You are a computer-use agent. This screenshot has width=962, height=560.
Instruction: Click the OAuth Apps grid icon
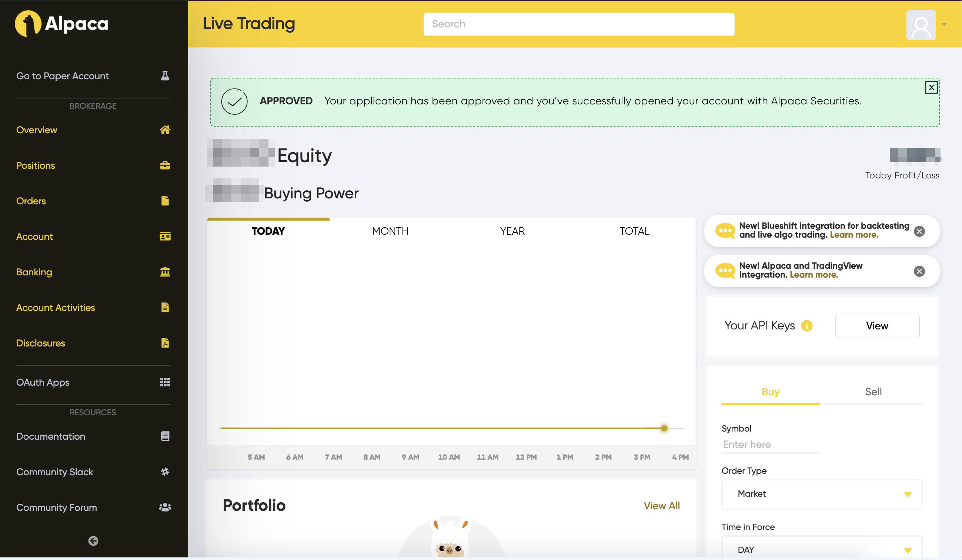click(165, 382)
